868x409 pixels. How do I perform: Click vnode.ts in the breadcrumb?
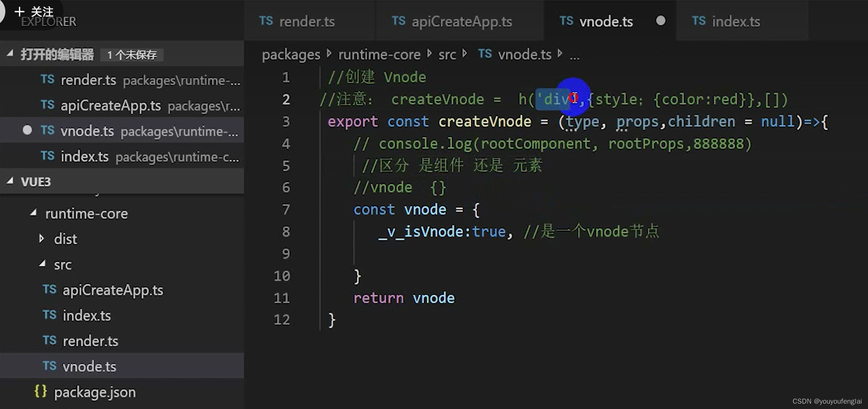pyautogui.click(x=525, y=55)
